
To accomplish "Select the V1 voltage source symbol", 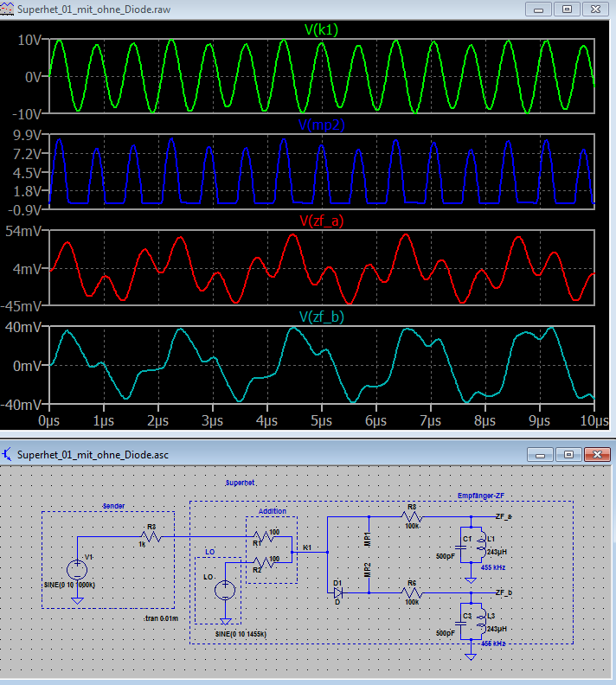I will tap(77, 568).
